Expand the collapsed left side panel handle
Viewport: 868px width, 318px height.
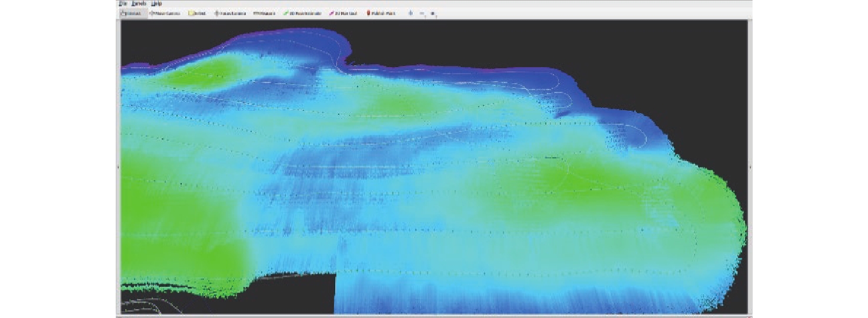118,167
